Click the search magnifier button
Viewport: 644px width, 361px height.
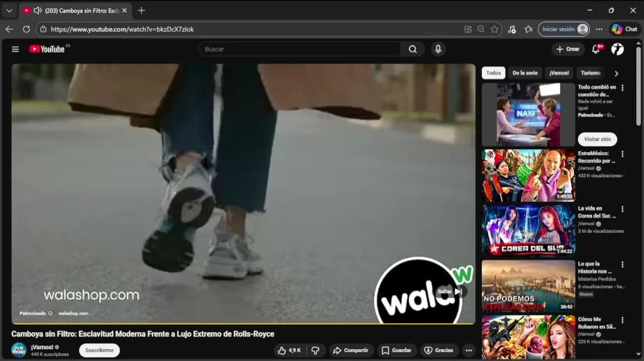pyautogui.click(x=413, y=49)
